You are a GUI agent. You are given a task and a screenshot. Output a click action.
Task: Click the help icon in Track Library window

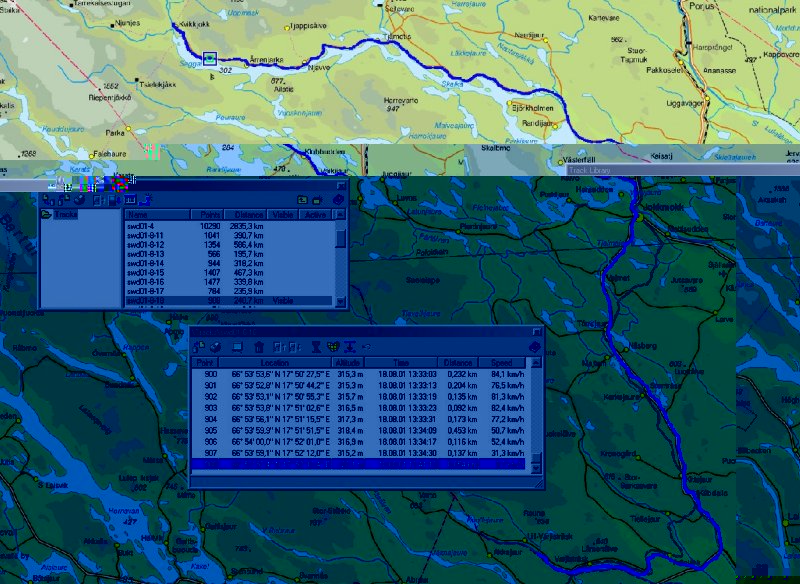coord(338,200)
